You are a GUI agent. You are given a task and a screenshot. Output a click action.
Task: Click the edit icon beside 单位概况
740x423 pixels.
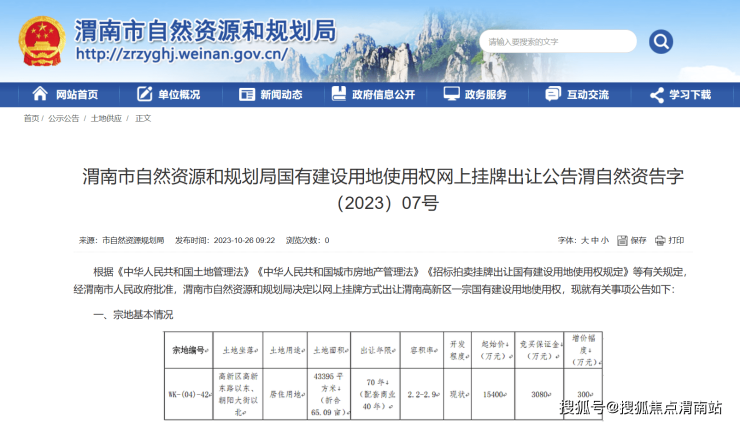[x=144, y=94]
